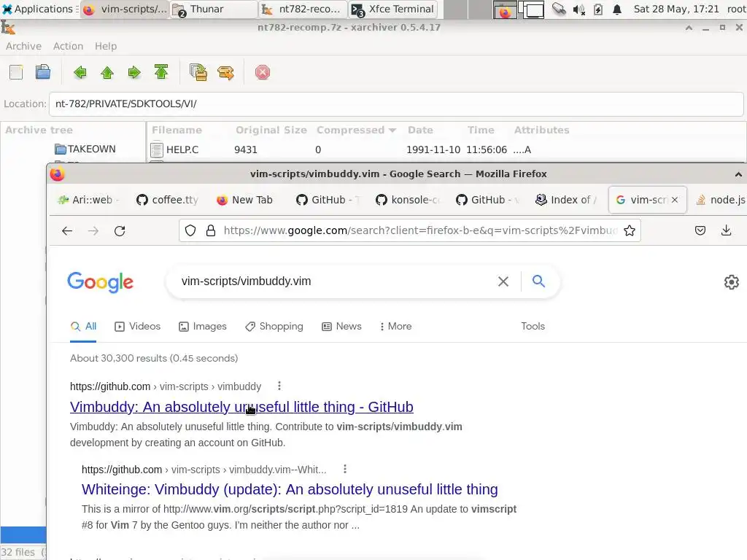Open the clock showing Sat 28 May
Image resolution: width=747 pixels, height=560 pixels.
[676, 9]
